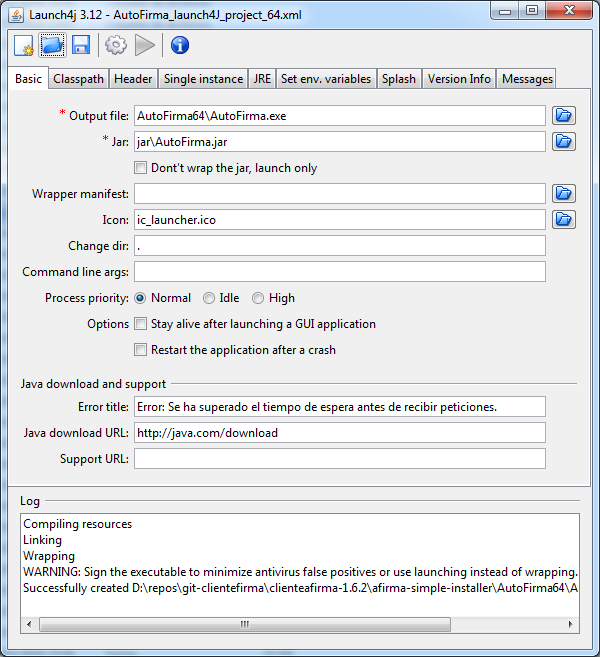Open the Single instance tab
Screen dimensions: 600x657
[x=203, y=79]
